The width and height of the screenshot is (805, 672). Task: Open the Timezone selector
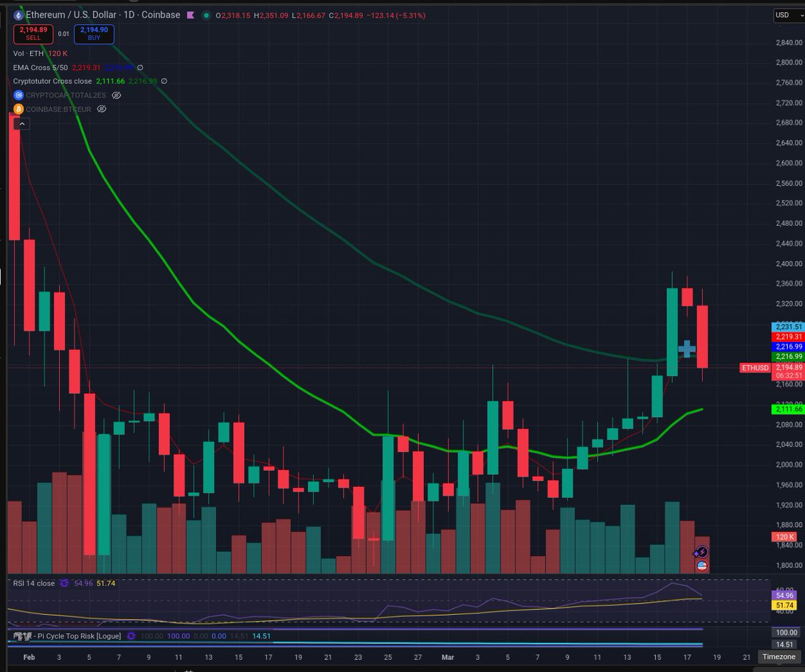click(778, 657)
